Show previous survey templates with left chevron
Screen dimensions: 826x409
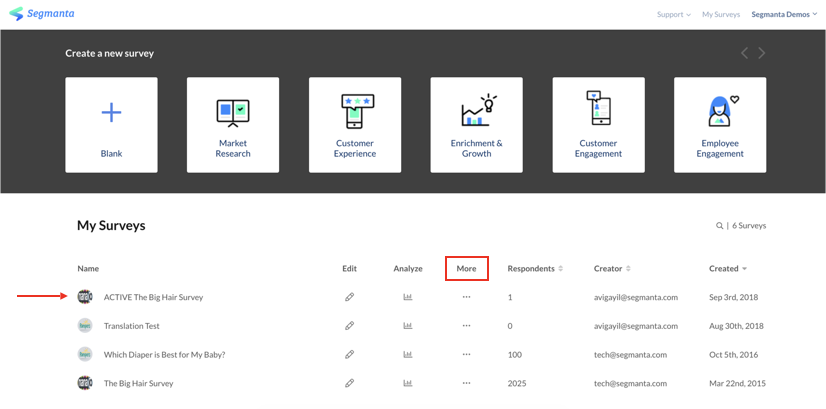coord(744,53)
